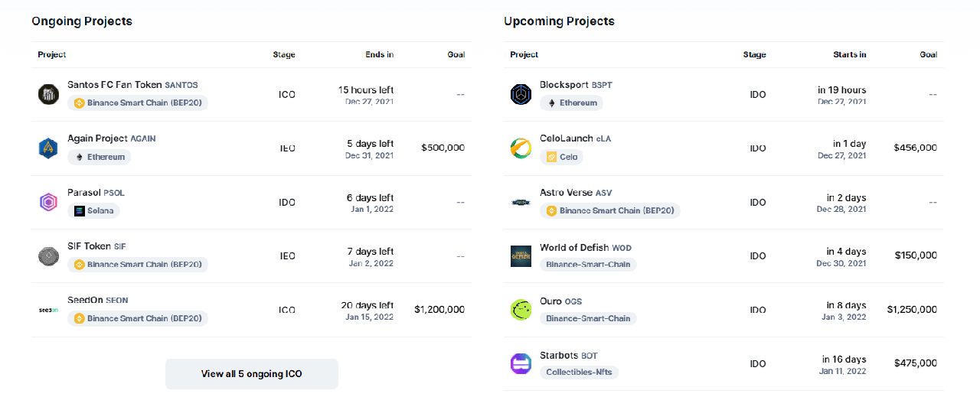This screenshot has width=980, height=397.
Task: Open Starbots BOT project link
Action: click(x=569, y=355)
